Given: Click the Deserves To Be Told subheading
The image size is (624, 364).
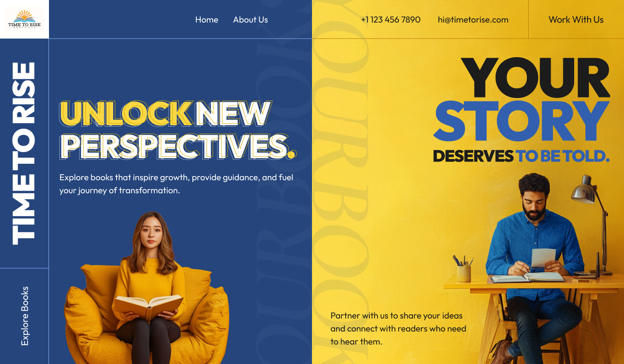Looking at the screenshot, I should point(521,156).
